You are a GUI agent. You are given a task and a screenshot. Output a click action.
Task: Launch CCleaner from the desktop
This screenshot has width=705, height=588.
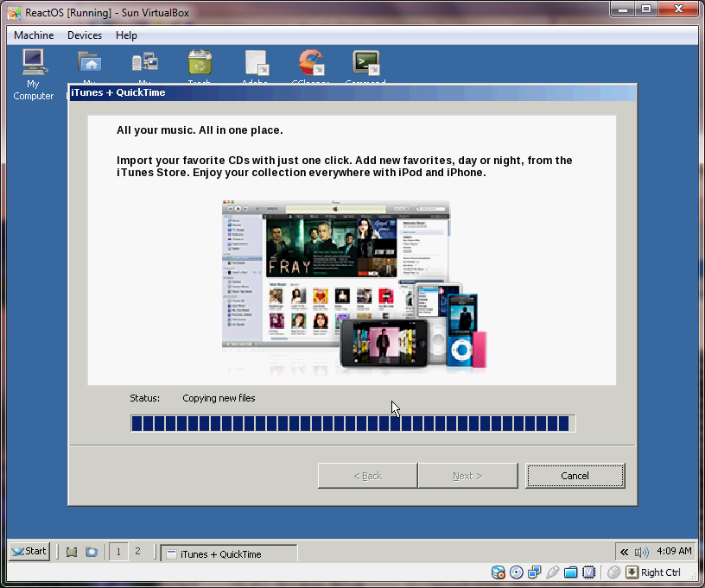click(310, 64)
